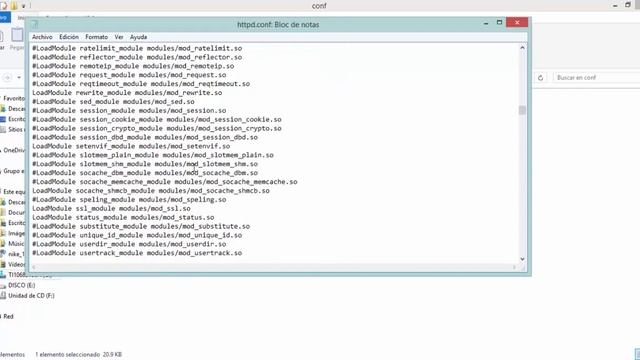This screenshot has height=360, width=640.
Task: Click the '#LoadModule substitute_module' line
Action: [141, 226]
